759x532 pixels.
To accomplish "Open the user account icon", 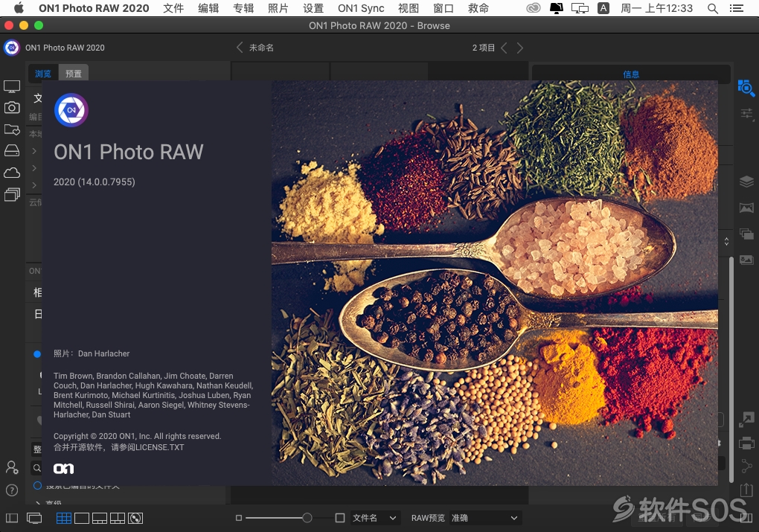I will (x=12, y=467).
